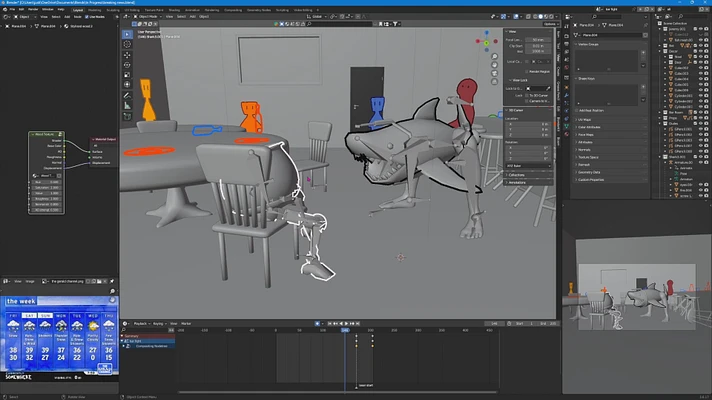Open the Global transform orientation dropdown
Image resolution: width=712 pixels, height=400 pixels.
316,17
